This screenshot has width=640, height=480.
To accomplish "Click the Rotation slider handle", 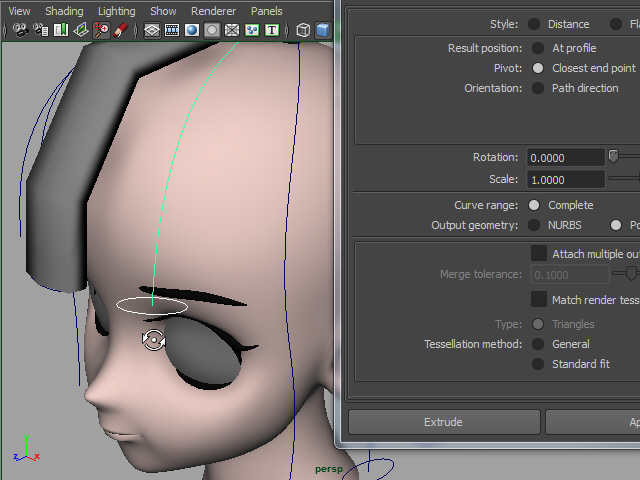I will 613,156.
